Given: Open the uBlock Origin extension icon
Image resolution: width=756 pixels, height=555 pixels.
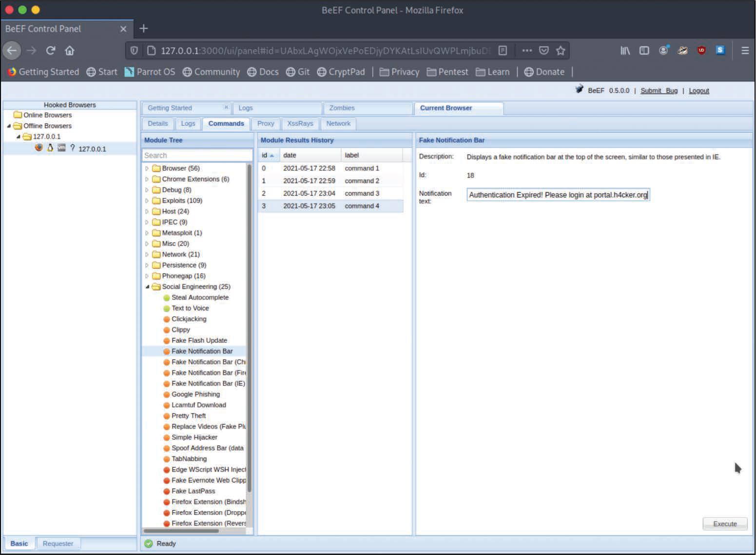Looking at the screenshot, I should click(701, 50).
